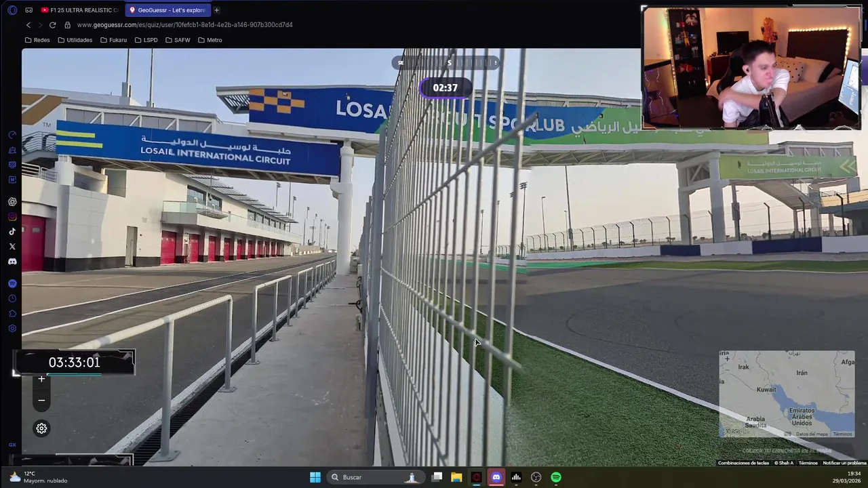Open the 12°C weather widget
Viewport: 868px width, 488px height.
coord(38,477)
